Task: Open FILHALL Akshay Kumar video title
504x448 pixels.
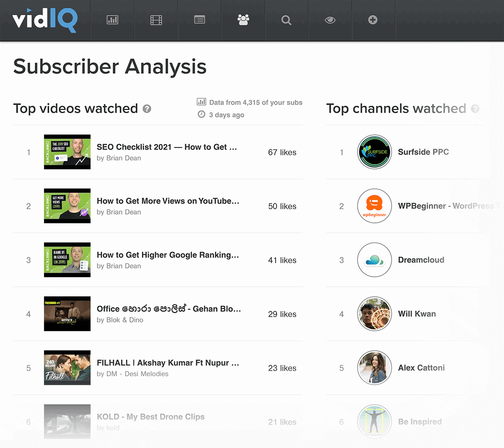Action: tap(168, 363)
